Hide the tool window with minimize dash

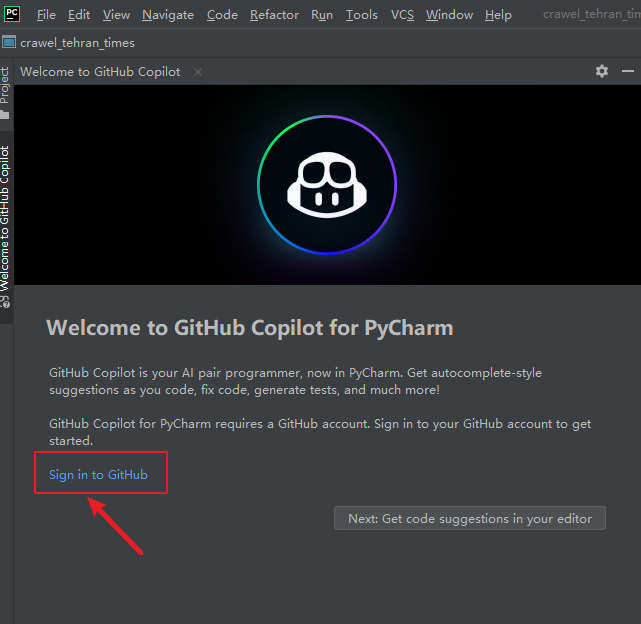click(x=628, y=71)
